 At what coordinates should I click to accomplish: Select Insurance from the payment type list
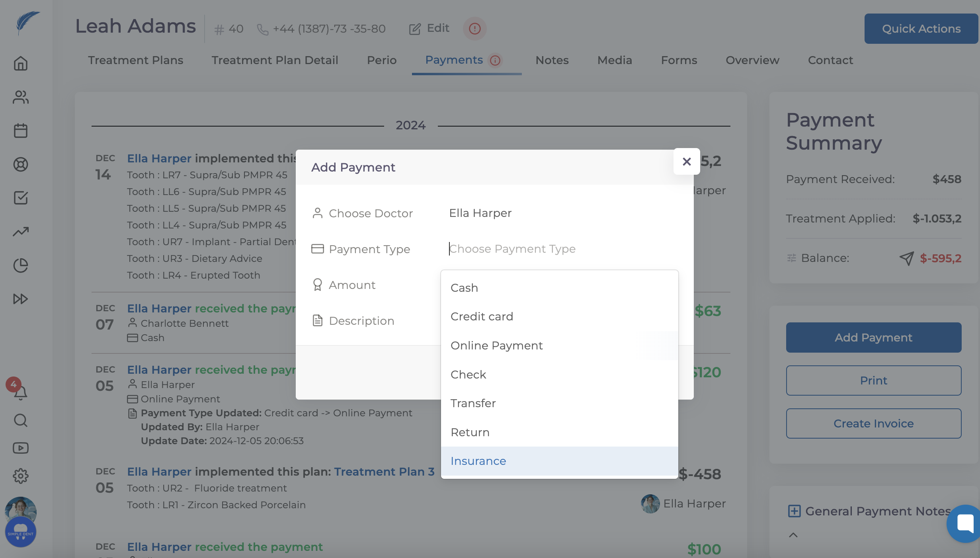point(478,461)
